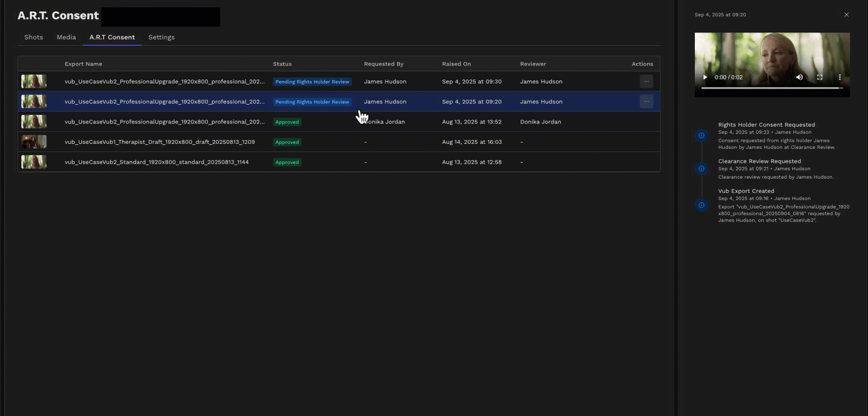Screen dimensions: 868x416
Task: Open the Media tab
Action: click(66, 38)
